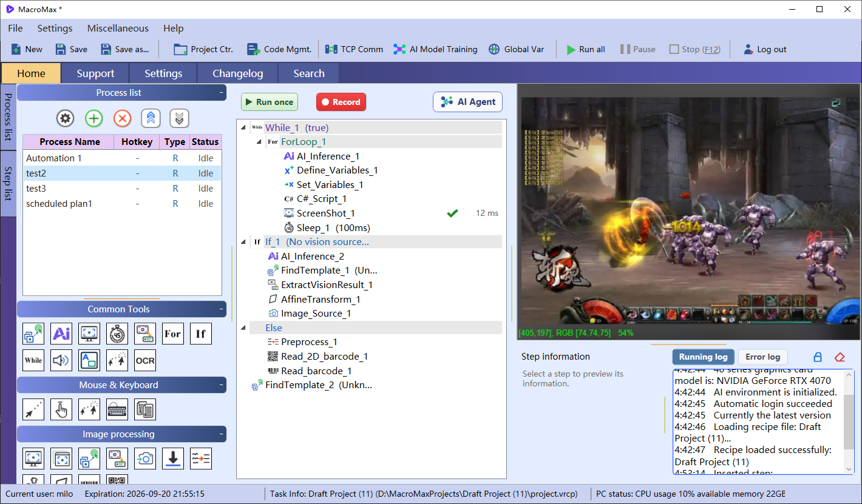This screenshot has height=504, width=862.
Task: Select the If condition tool
Action: [x=201, y=334]
